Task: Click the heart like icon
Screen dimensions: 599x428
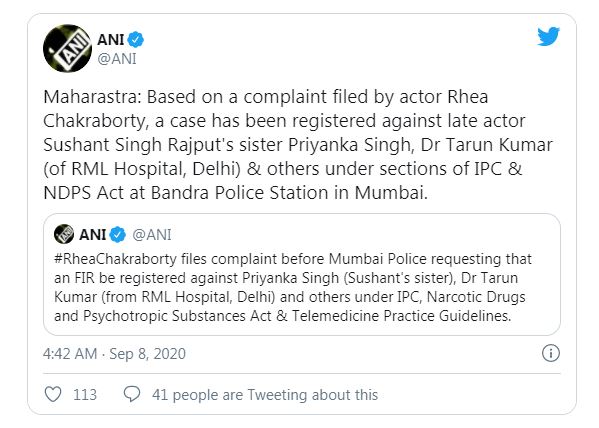Action: click(x=53, y=394)
